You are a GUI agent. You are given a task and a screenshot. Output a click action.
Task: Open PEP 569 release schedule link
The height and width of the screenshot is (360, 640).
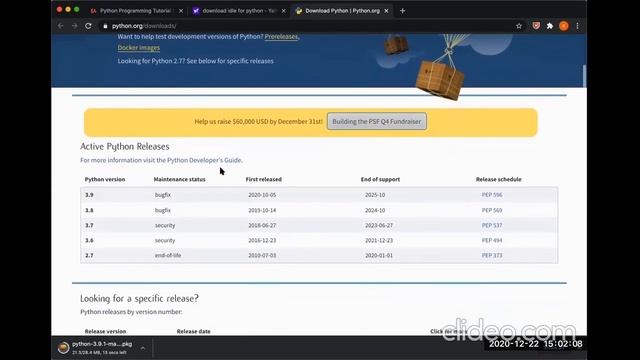(492, 210)
